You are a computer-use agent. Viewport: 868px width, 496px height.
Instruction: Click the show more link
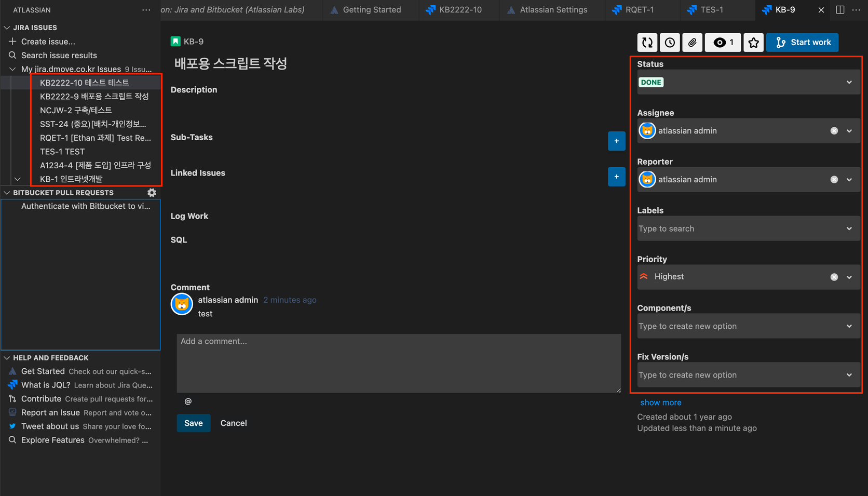660,402
